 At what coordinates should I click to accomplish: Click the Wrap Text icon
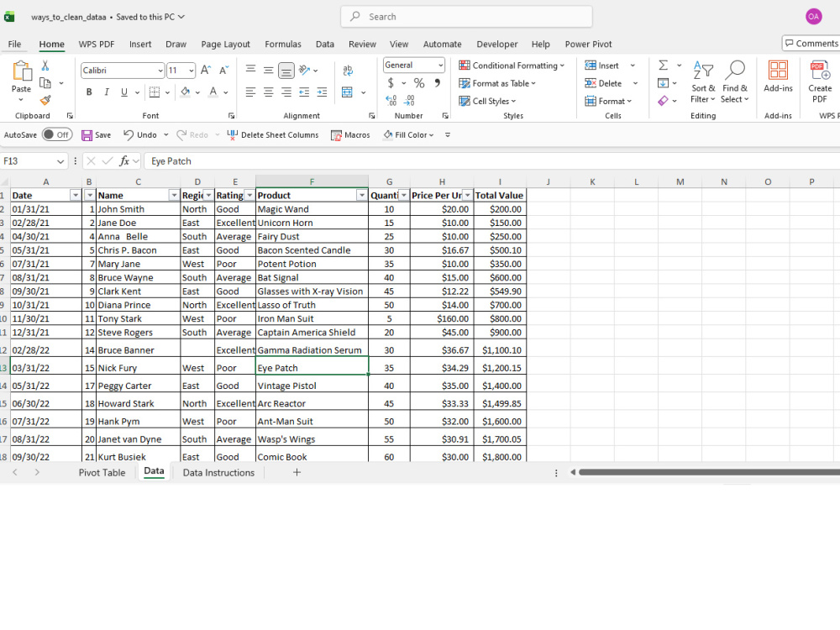348,71
